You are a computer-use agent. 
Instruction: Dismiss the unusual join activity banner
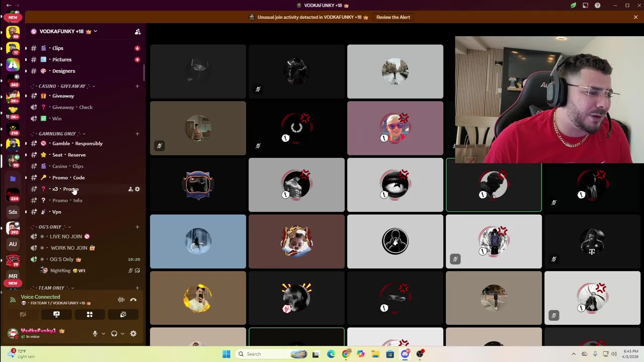click(635, 17)
